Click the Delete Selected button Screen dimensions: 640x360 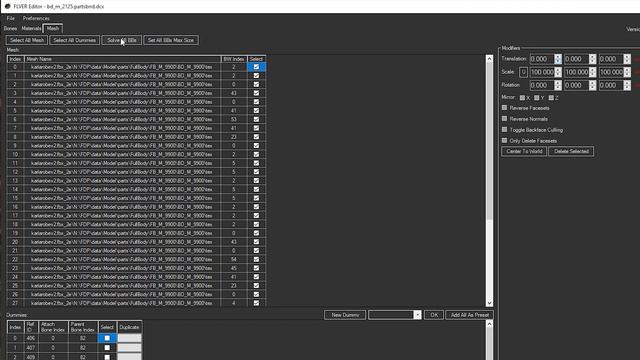click(x=571, y=151)
